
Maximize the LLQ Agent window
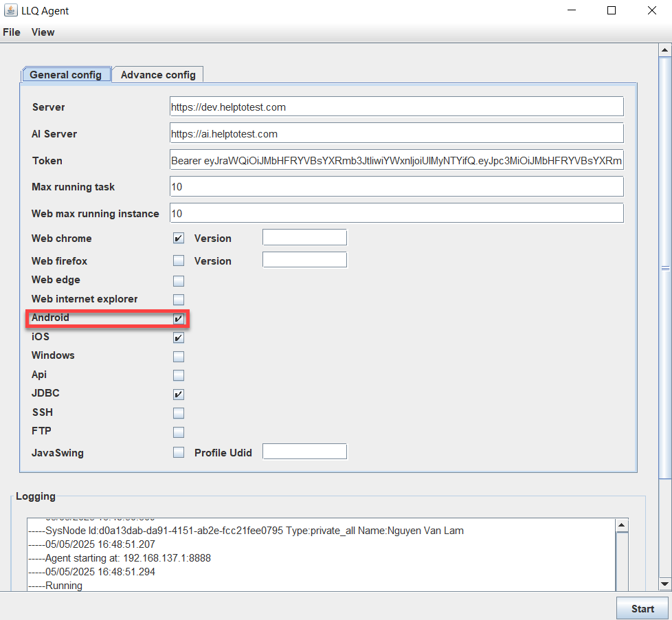point(612,10)
